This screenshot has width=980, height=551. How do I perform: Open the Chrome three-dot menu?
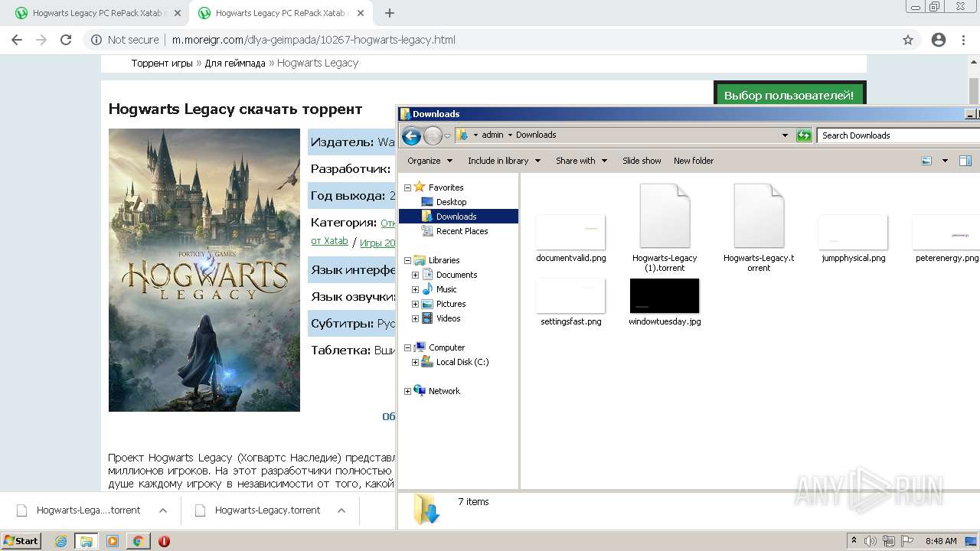click(963, 40)
